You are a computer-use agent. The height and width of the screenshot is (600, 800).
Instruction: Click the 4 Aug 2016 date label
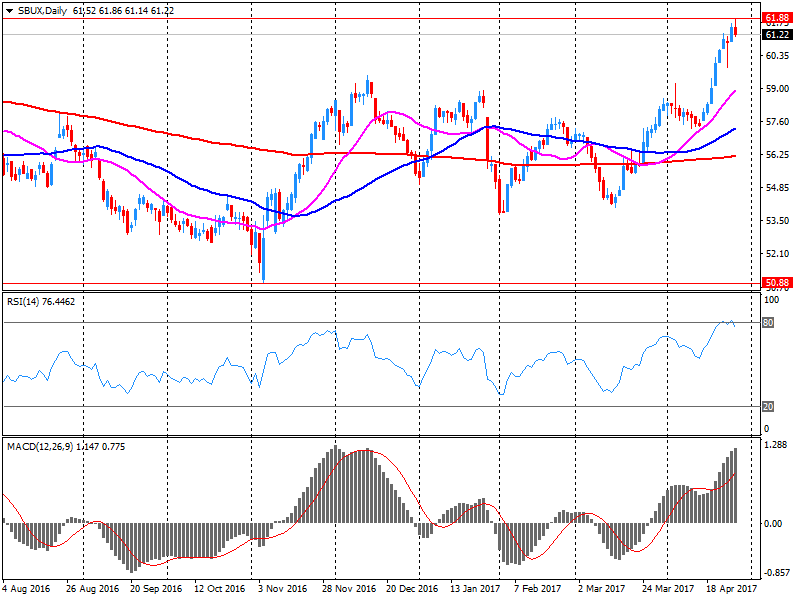click(26, 589)
